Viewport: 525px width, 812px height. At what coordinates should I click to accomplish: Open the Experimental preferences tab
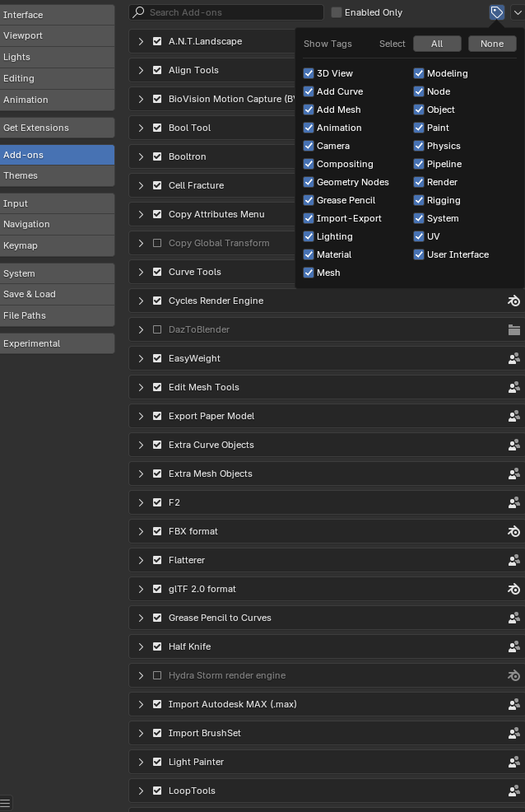[x=57, y=344]
